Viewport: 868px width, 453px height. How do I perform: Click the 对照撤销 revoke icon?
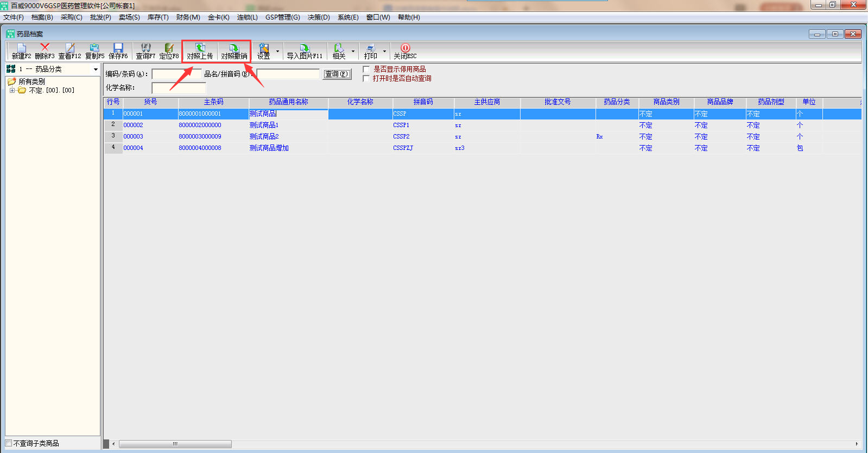tap(234, 48)
